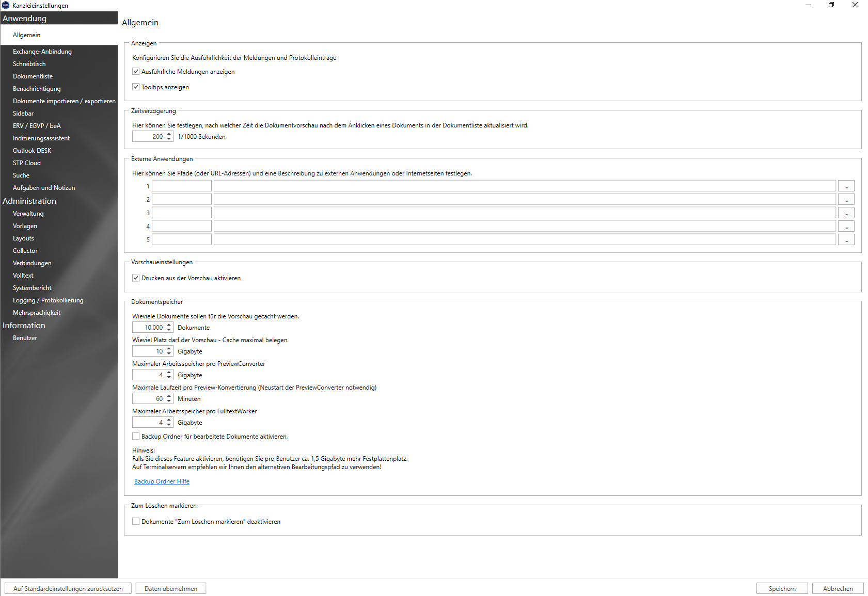Open the Vorlagen administration page
The height and width of the screenshot is (596, 868).
coord(25,225)
